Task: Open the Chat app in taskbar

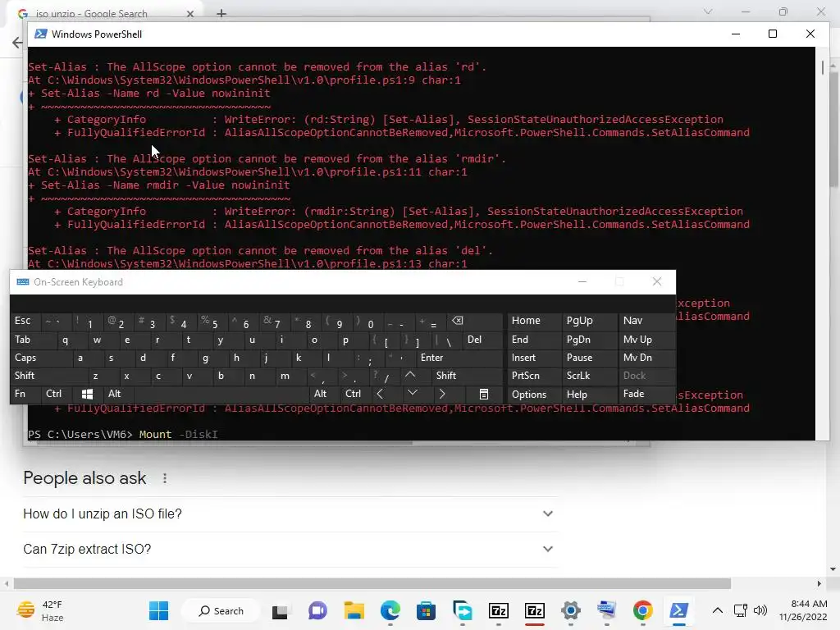Action: [x=317, y=610]
